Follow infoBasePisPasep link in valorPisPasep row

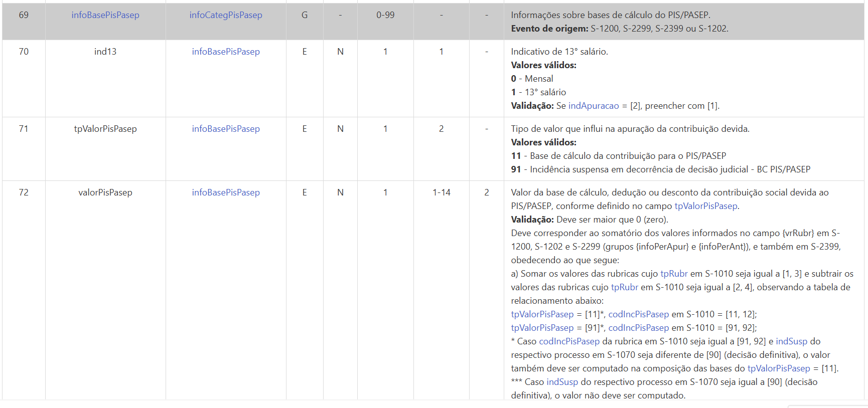(x=226, y=192)
